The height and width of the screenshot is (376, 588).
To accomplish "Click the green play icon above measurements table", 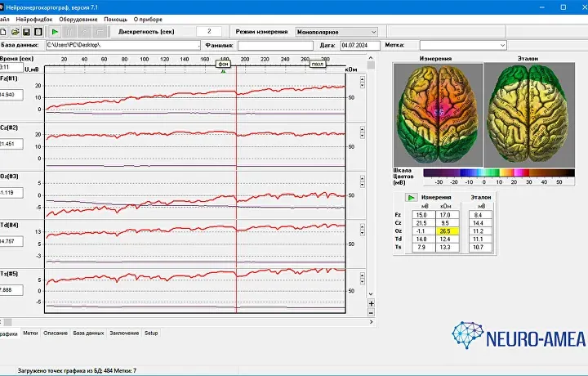I will (x=412, y=197).
